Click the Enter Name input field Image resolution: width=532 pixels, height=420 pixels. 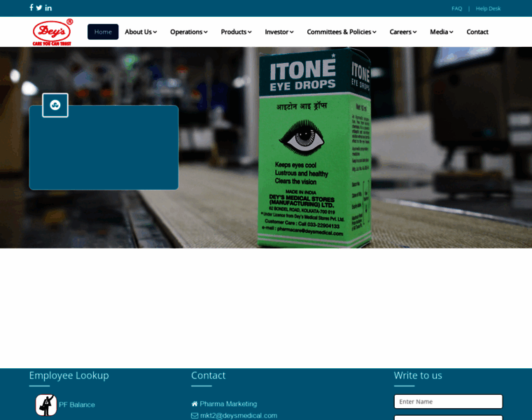[448, 401]
